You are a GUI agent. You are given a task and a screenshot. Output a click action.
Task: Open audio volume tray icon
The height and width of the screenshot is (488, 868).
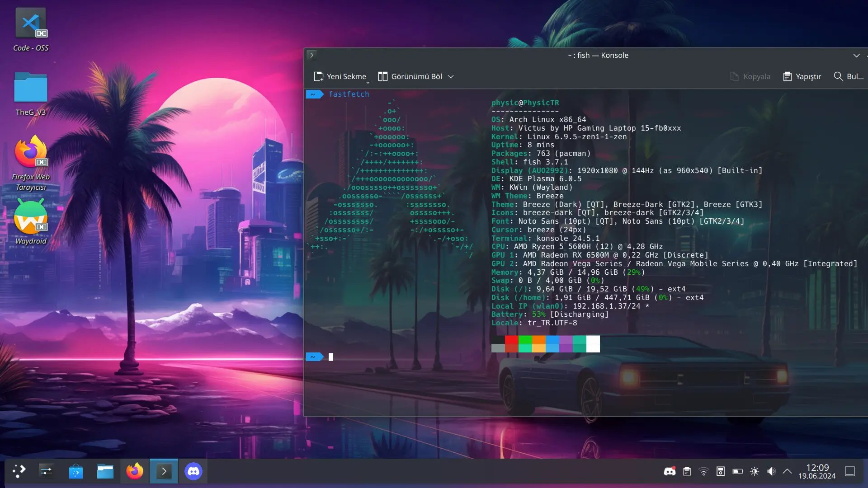tap(771, 471)
